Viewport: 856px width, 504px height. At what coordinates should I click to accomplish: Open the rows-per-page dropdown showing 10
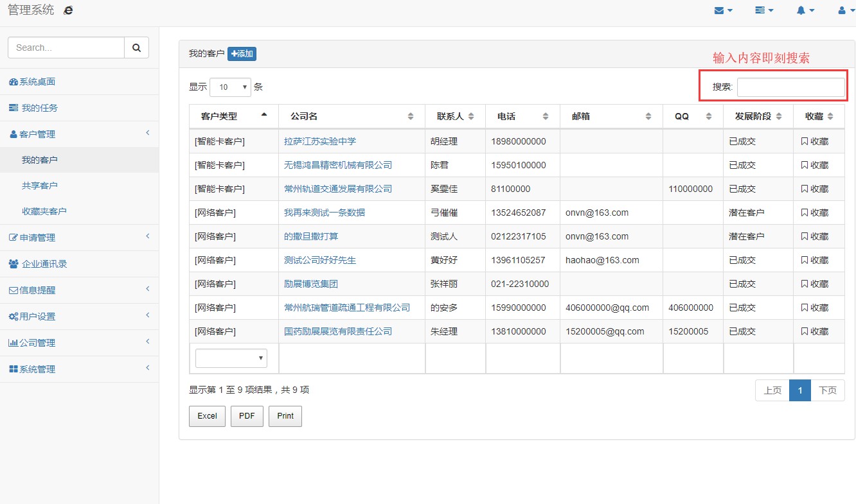coord(230,87)
